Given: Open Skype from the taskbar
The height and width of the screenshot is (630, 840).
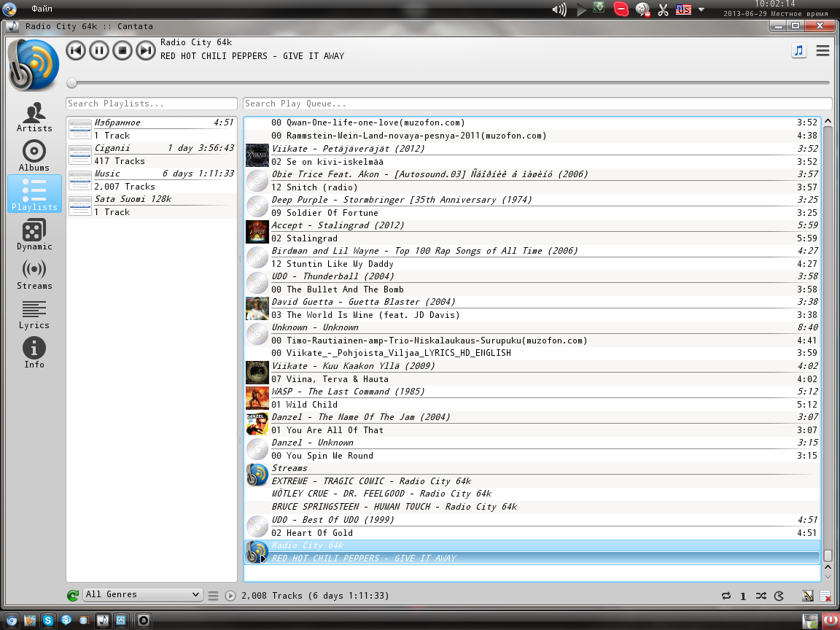Looking at the screenshot, I should click(x=48, y=621).
